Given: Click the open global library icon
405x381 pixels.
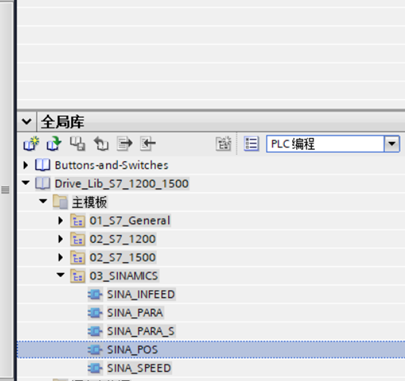Looking at the screenshot, I should [x=54, y=144].
